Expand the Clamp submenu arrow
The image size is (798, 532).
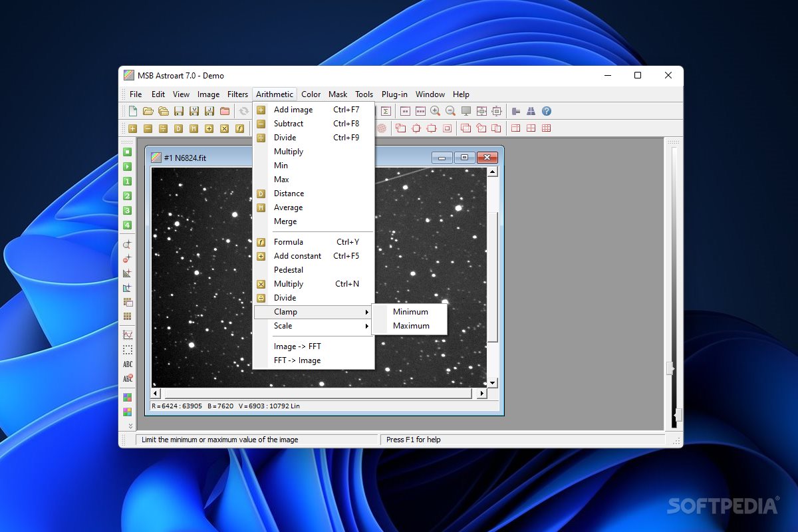(366, 312)
